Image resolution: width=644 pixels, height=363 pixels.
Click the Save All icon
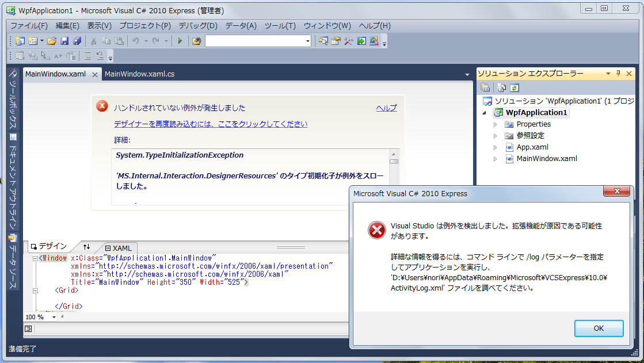coord(77,41)
